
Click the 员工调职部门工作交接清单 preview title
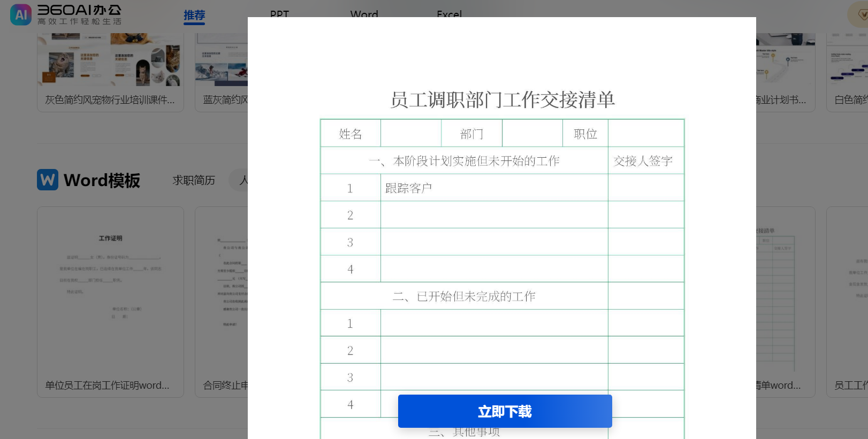(502, 100)
